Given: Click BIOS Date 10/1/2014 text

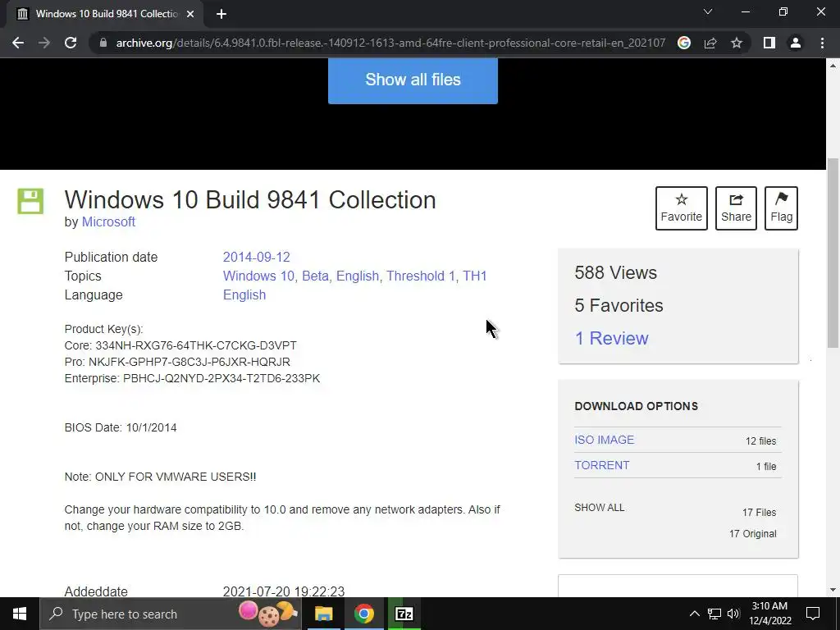Looking at the screenshot, I should [x=121, y=427].
